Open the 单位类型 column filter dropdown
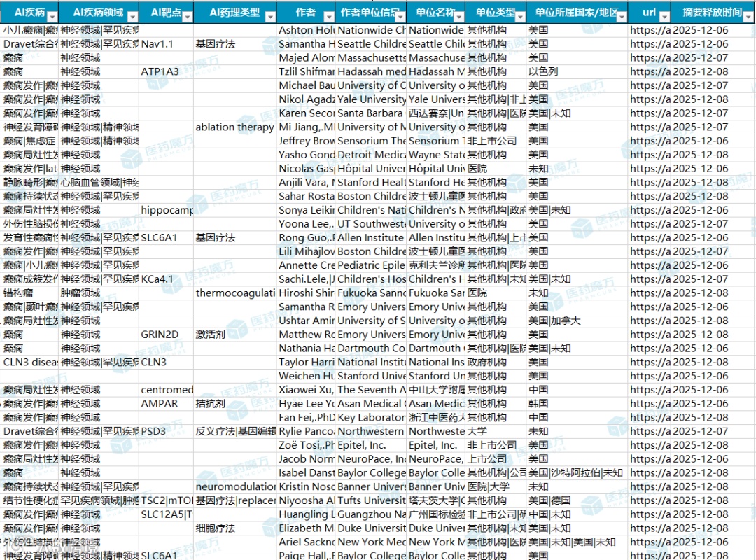The width and height of the screenshot is (756, 560). click(x=519, y=17)
